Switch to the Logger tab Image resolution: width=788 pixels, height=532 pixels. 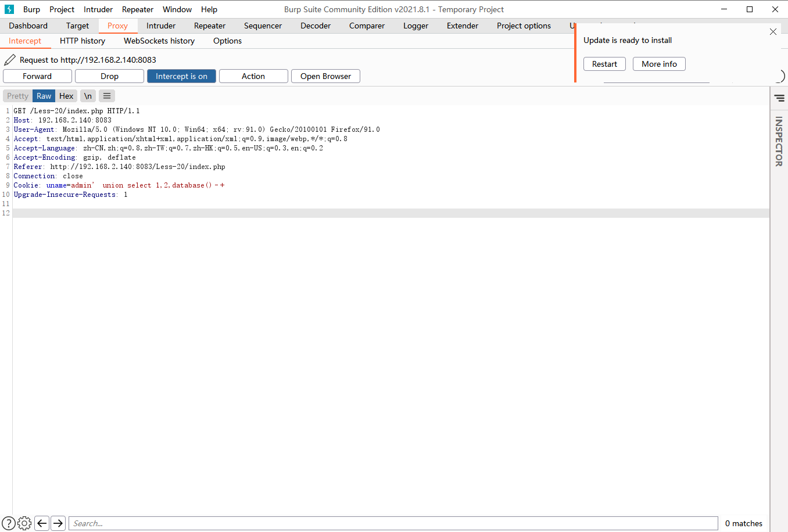click(x=416, y=26)
